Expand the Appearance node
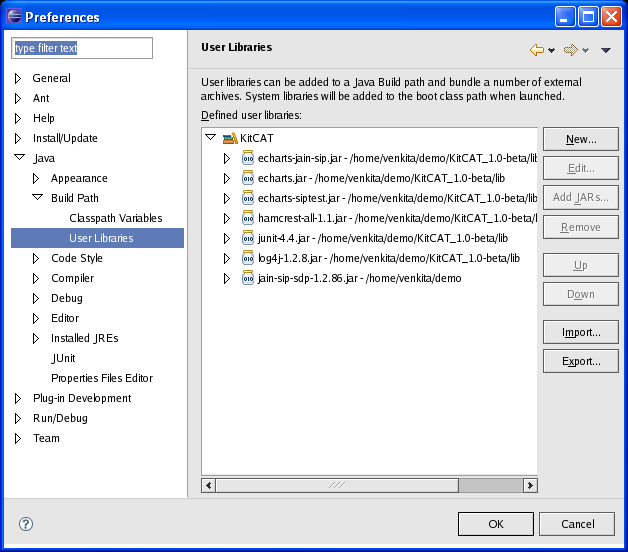 coord(36,178)
